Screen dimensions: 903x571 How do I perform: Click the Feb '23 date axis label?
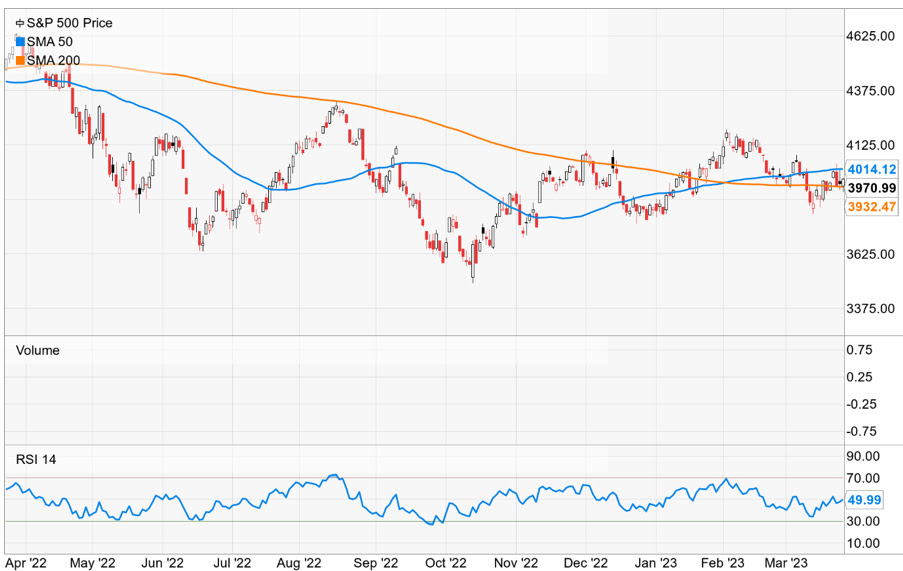[x=723, y=563]
